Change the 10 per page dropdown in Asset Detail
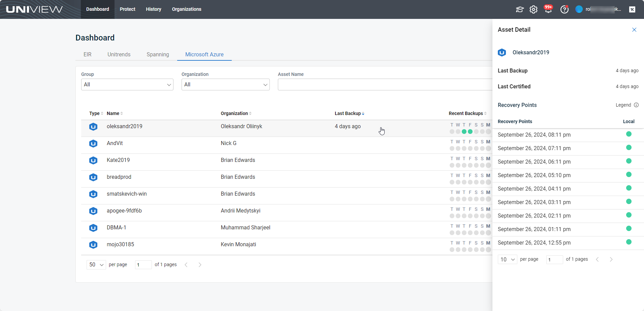Image resolution: width=644 pixels, height=311 pixels. pos(508,259)
